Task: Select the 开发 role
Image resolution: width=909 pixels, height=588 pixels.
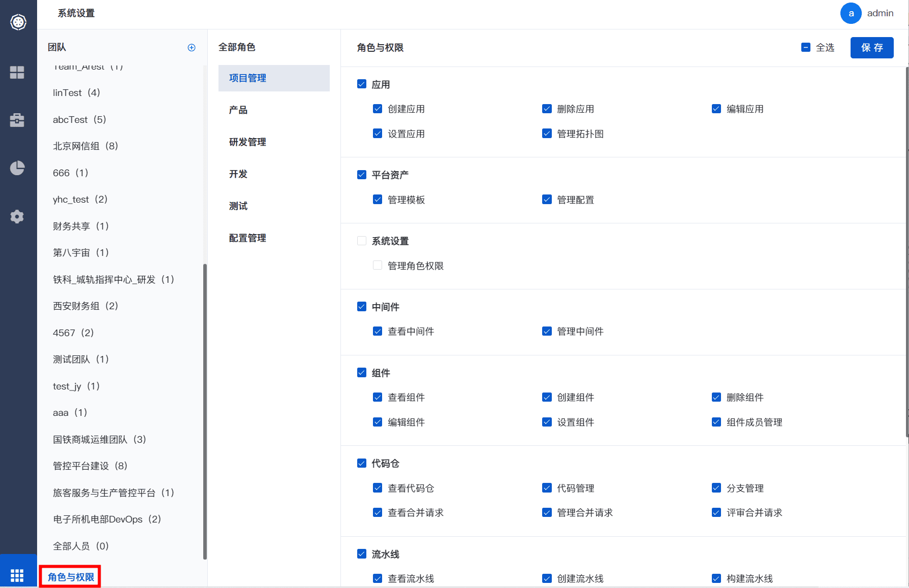Action: tap(274, 174)
